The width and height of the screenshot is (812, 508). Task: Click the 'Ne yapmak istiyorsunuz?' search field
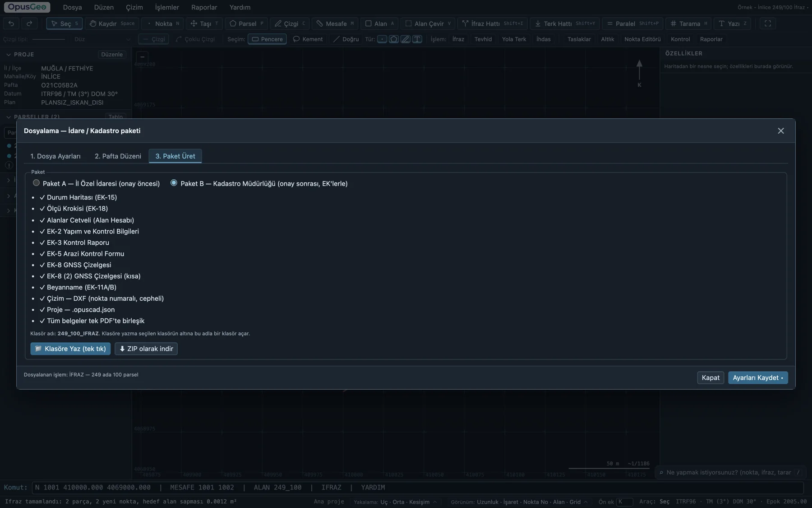(730, 473)
